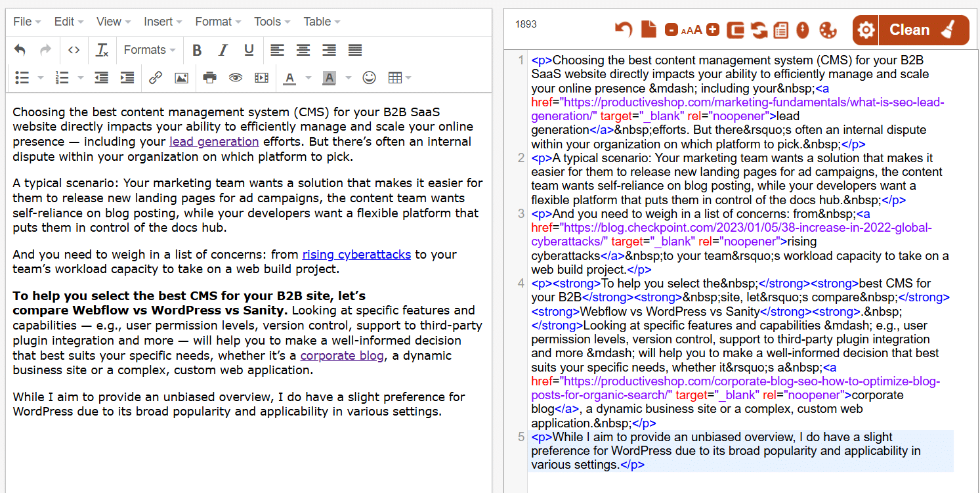The image size is (980, 493).
Task: Follow the 'lead generation' link
Action: tap(214, 141)
